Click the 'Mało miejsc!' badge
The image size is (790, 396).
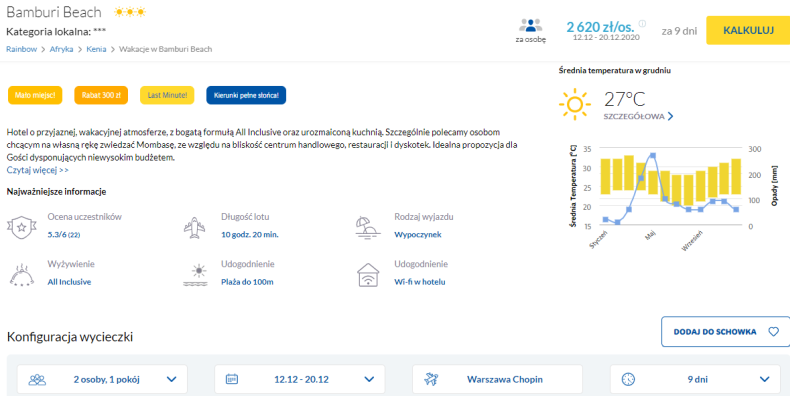tap(35, 95)
